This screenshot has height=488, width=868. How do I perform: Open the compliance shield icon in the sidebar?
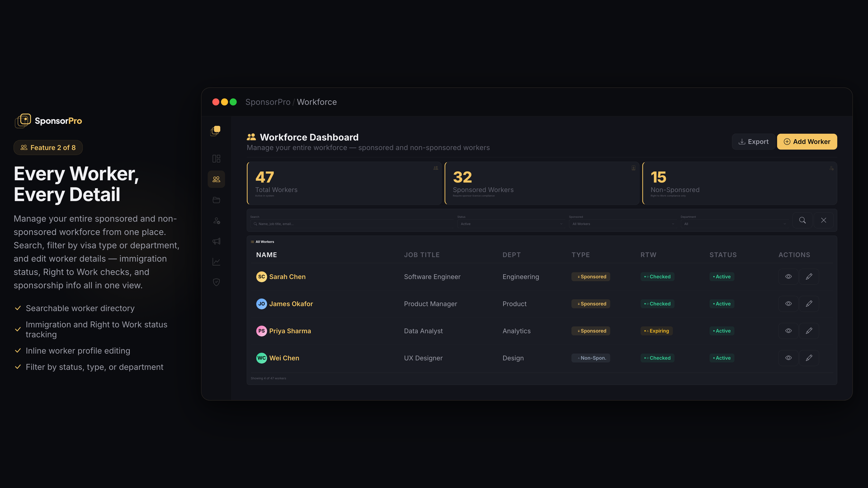(x=216, y=282)
